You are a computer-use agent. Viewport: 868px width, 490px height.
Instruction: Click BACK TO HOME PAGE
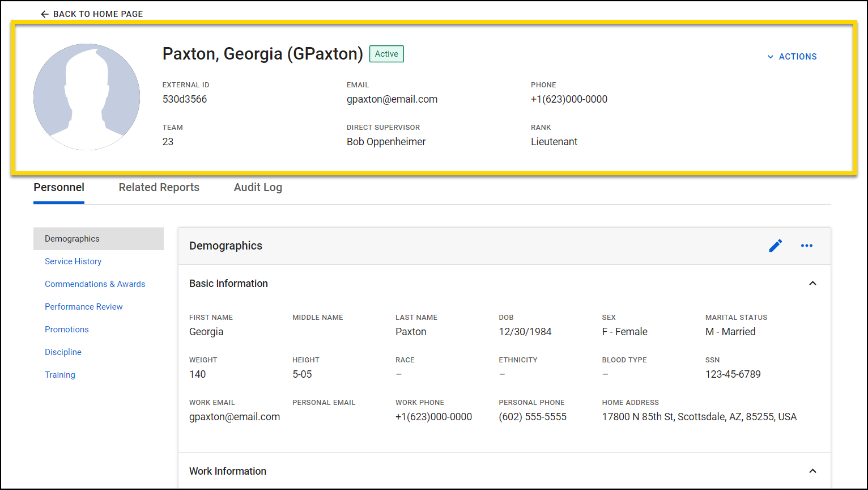[91, 14]
